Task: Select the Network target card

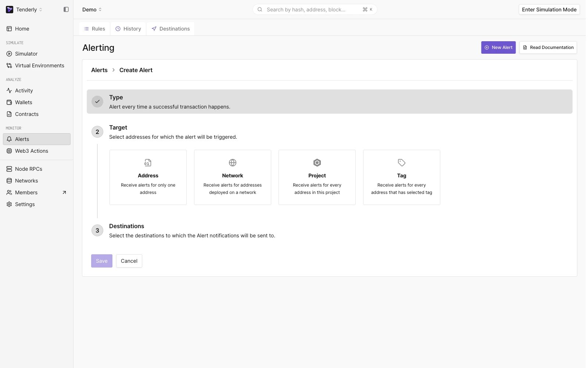Action: pos(233,177)
